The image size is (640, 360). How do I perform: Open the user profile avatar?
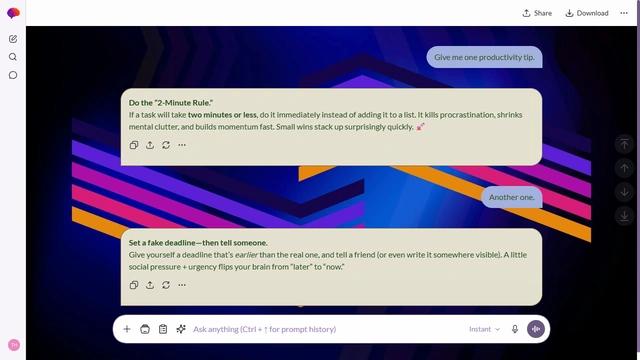pyautogui.click(x=14, y=345)
